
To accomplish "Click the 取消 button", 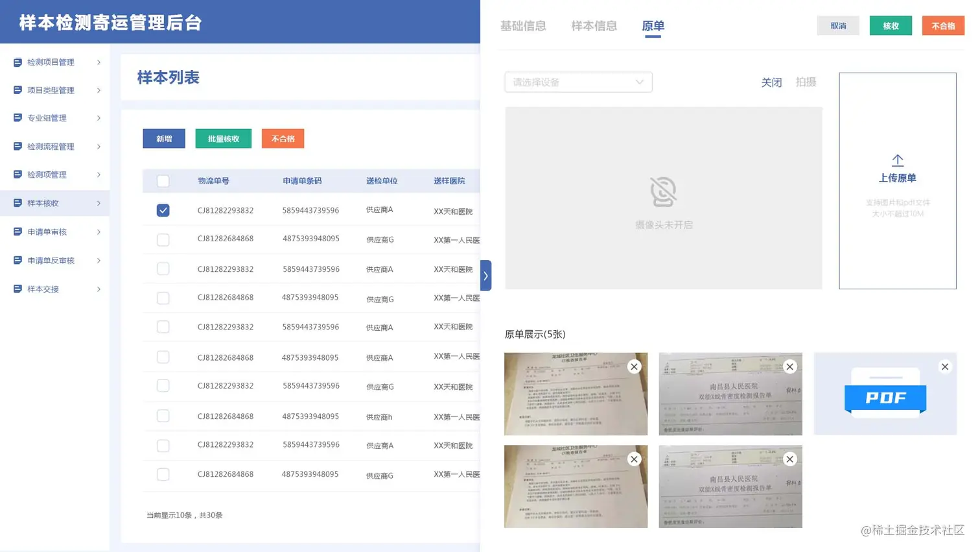I will [x=838, y=26].
